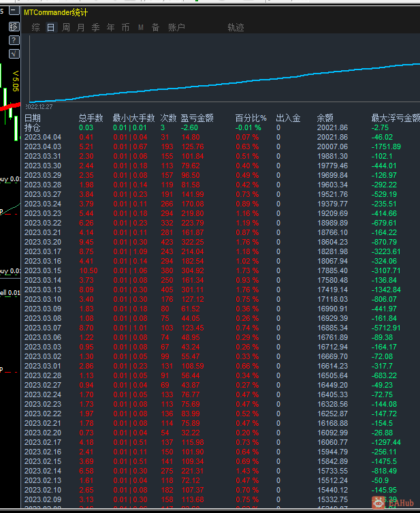Screen dimensions: 420x513
Task: Select the 2023.04.03 date row
Action: coord(222,146)
